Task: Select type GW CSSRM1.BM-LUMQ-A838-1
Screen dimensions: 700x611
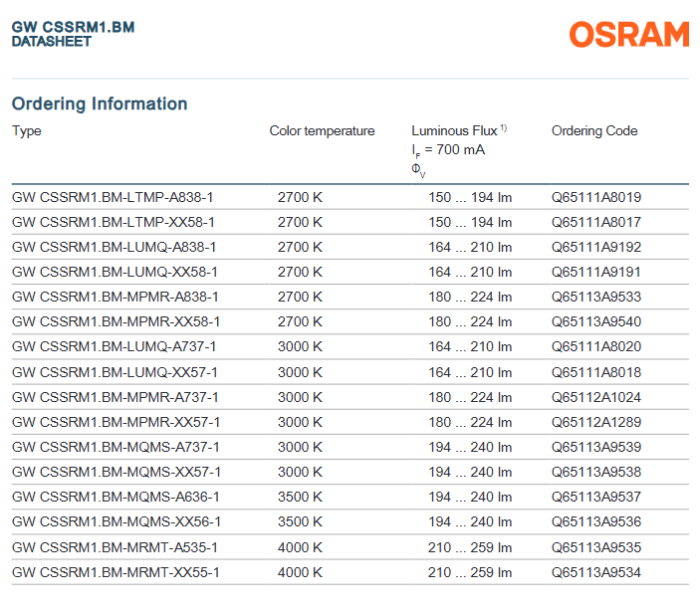Action: 114,247
